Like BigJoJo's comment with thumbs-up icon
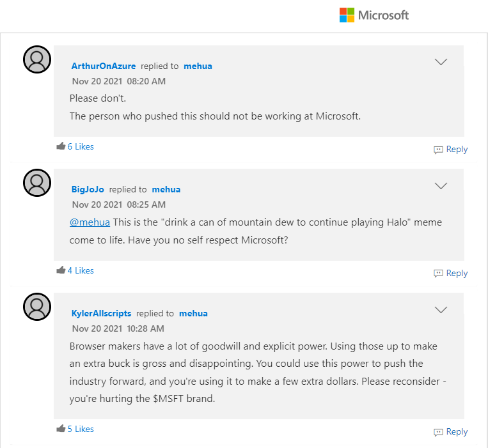Image resolution: width=488 pixels, height=448 pixels. coord(61,270)
